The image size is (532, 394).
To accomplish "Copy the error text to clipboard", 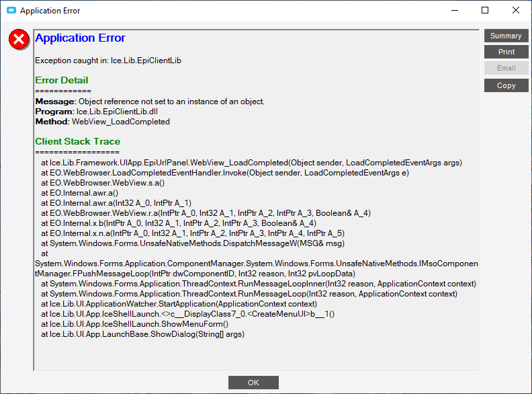I will 506,85.
